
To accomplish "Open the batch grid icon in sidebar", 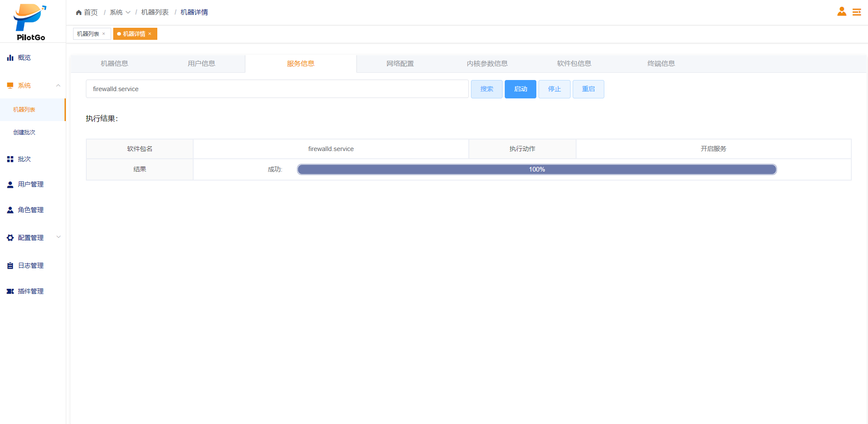I will tap(10, 159).
